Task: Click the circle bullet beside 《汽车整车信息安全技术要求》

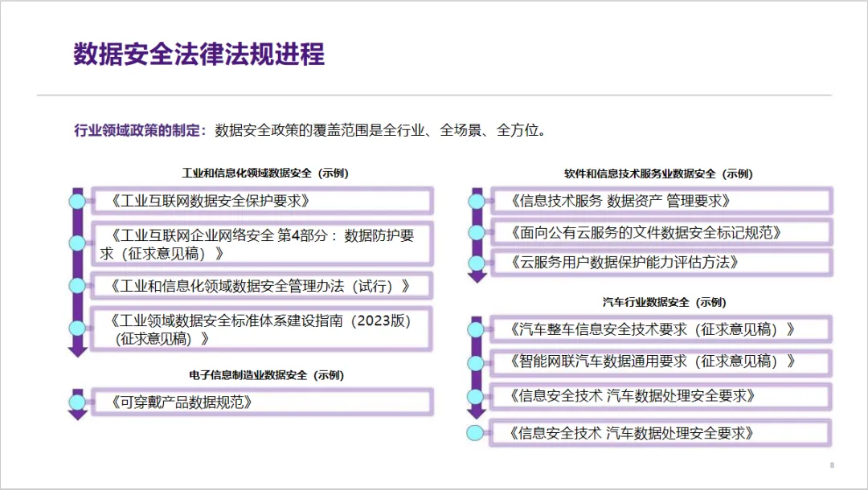Action: click(x=476, y=330)
